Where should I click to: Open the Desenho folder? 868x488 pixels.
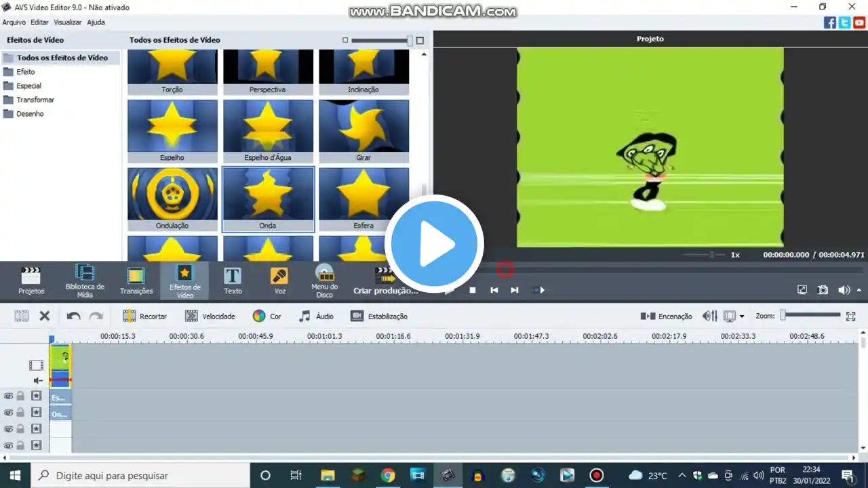point(30,114)
